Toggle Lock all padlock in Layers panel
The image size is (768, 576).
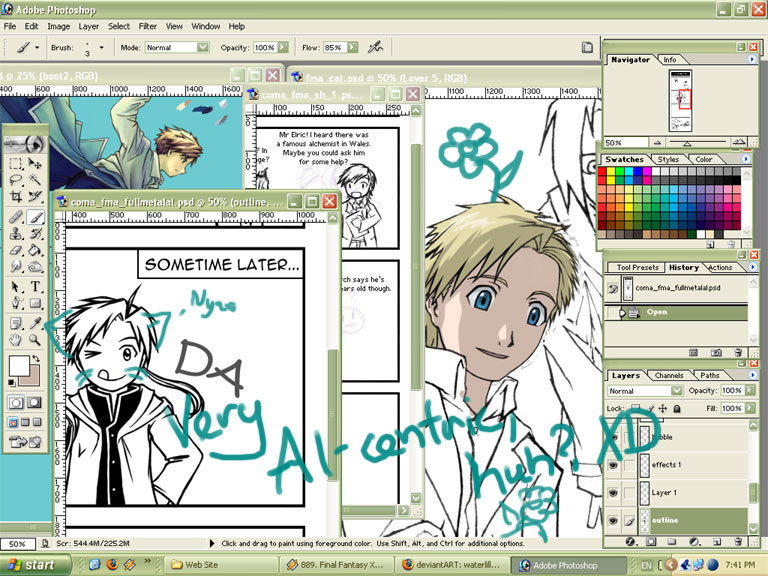(676, 408)
